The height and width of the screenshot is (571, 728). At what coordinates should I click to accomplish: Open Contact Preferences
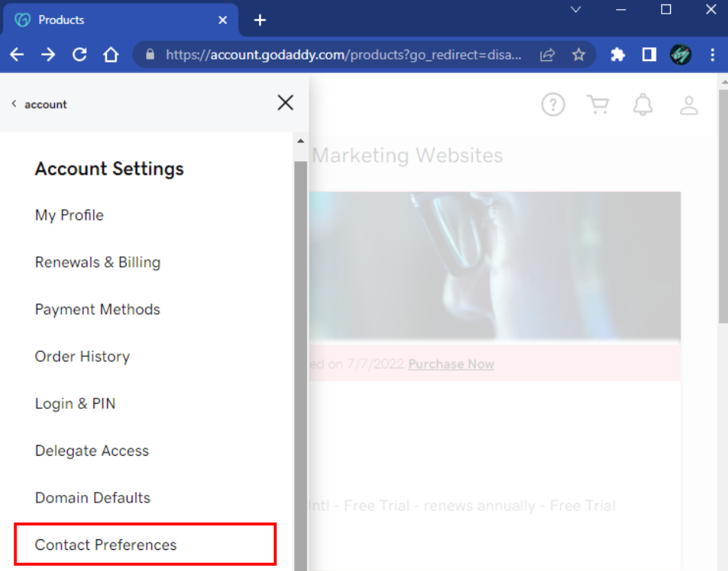[145, 545]
